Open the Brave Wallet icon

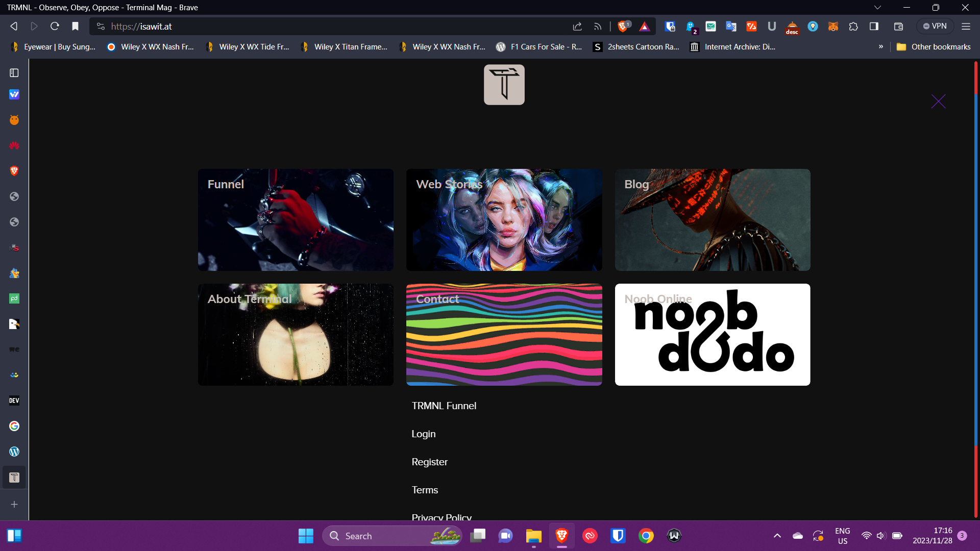pos(899,27)
